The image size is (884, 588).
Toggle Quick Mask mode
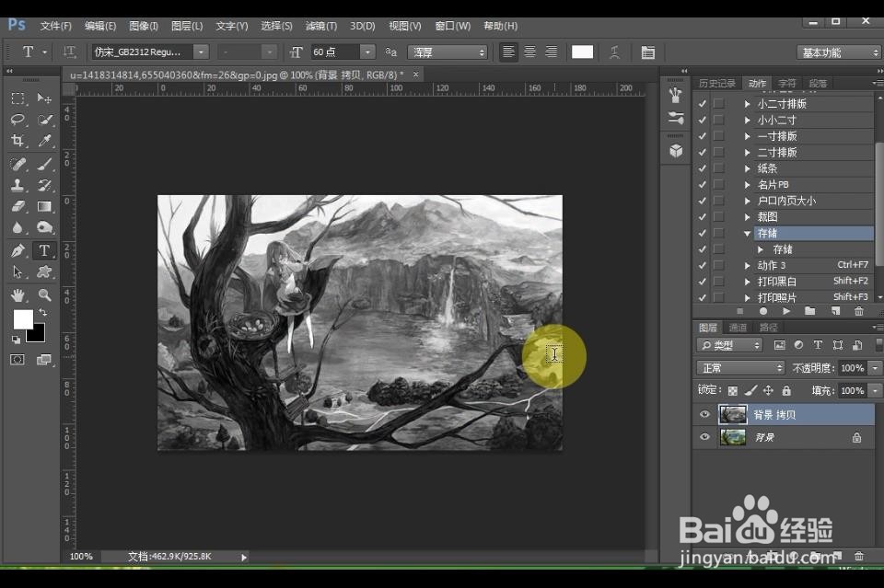(17, 359)
